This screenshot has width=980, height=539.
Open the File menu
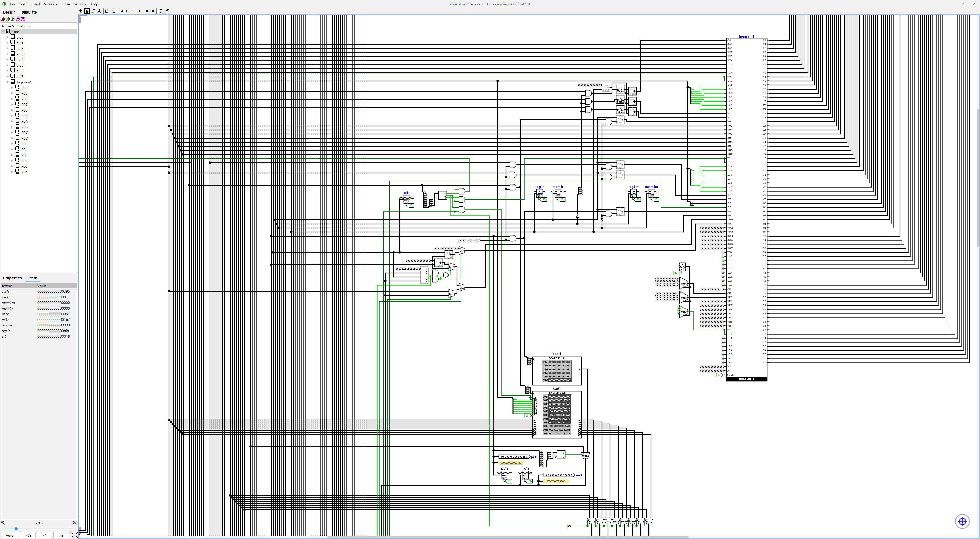(x=13, y=4)
